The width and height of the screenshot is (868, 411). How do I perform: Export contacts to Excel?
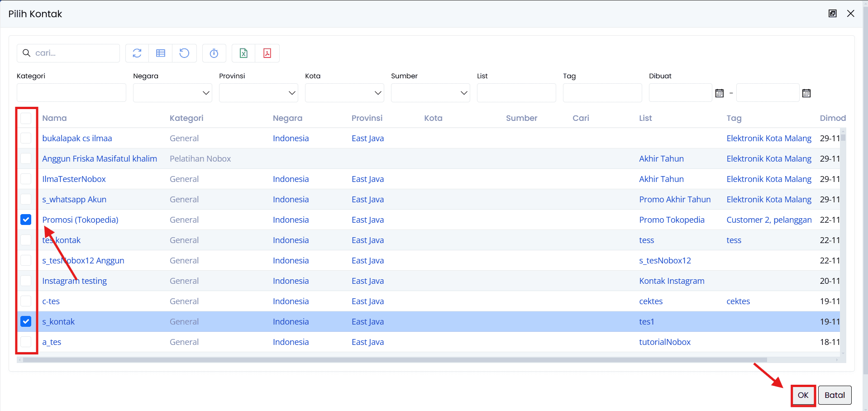point(243,53)
